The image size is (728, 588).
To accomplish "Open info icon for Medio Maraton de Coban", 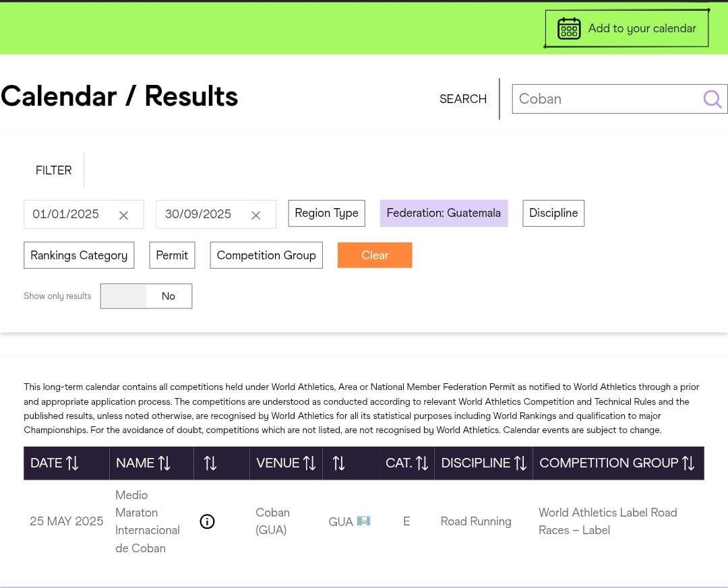I will pos(208,521).
